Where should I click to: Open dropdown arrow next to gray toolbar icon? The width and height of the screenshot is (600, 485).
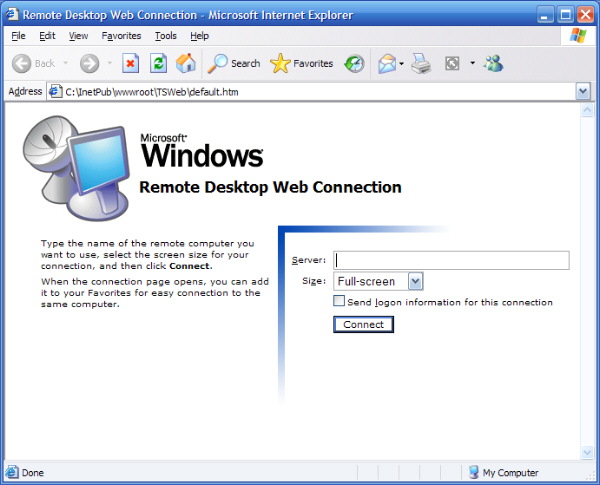click(x=473, y=63)
